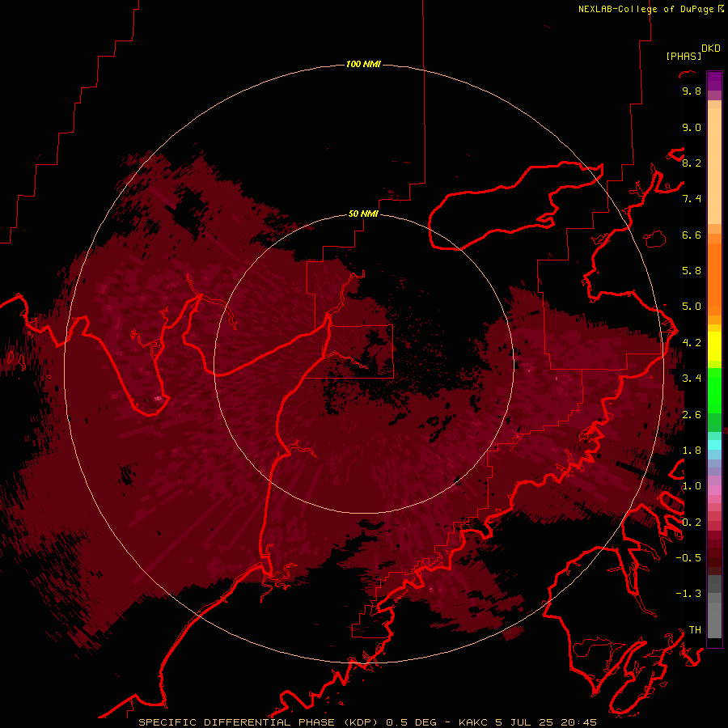
Task: Click the 8.2 value on the color scale
Action: coord(692,163)
